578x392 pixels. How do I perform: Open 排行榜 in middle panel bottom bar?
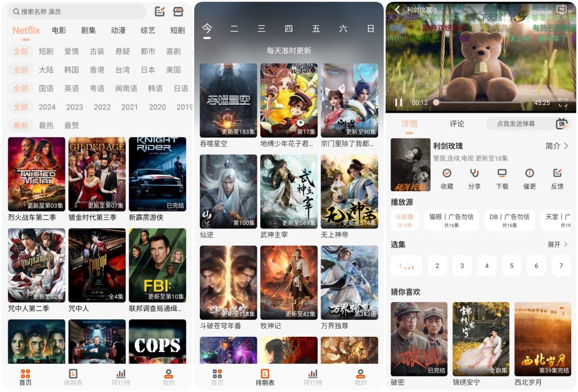tap(313, 378)
